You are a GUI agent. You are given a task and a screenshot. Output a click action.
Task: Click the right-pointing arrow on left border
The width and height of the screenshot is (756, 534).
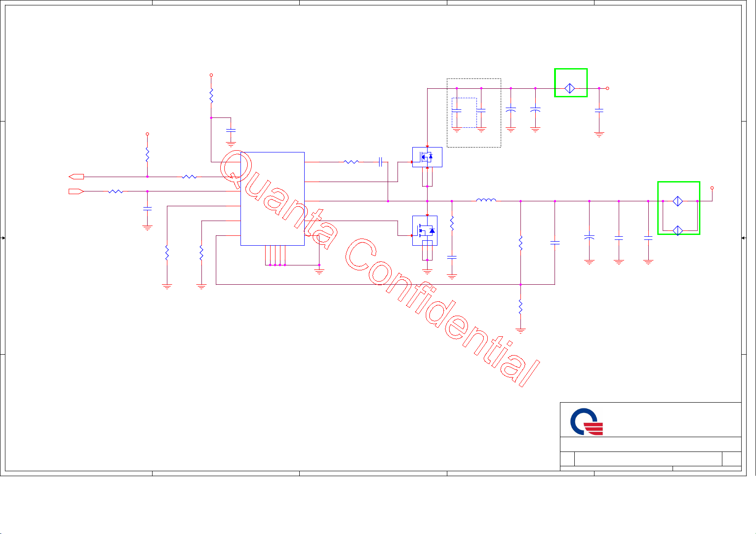3,238
